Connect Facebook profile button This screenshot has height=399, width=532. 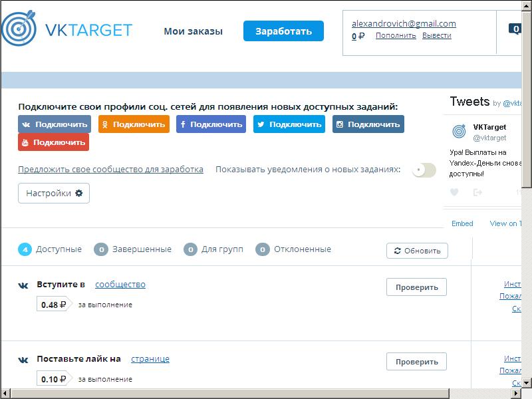(x=211, y=124)
